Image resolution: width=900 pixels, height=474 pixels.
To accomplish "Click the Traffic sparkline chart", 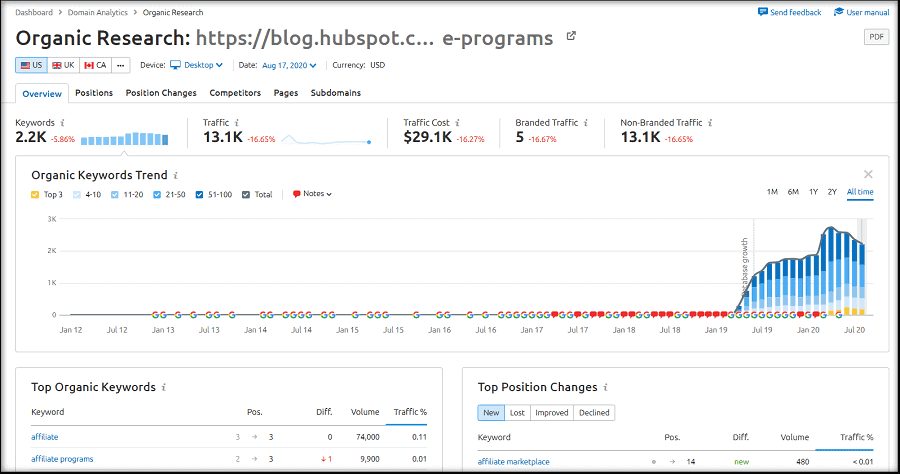I will tap(325, 139).
